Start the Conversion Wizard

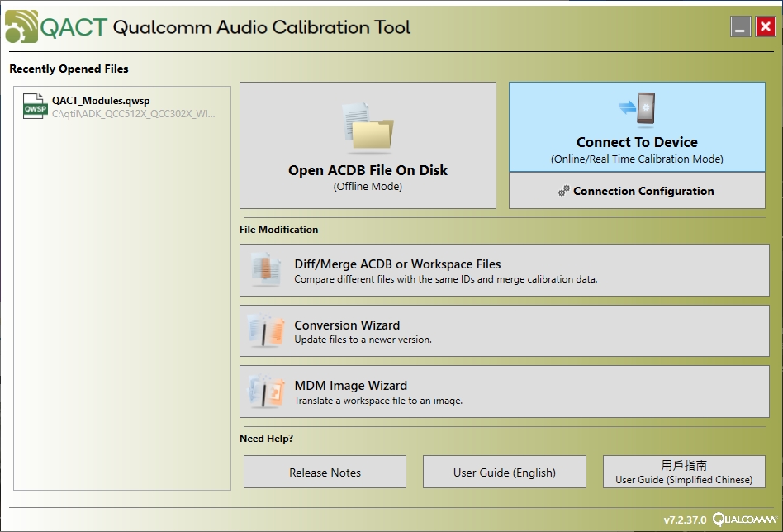[x=504, y=331]
